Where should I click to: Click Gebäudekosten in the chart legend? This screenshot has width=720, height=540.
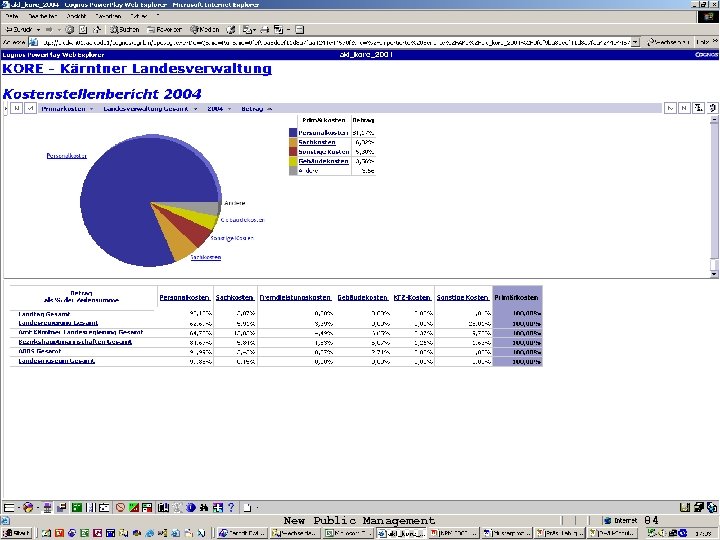click(323, 161)
